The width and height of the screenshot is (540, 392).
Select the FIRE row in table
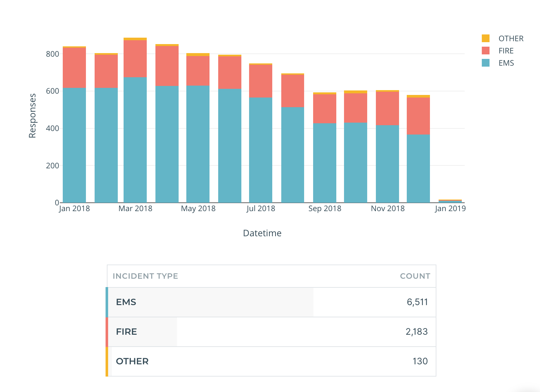(x=271, y=332)
